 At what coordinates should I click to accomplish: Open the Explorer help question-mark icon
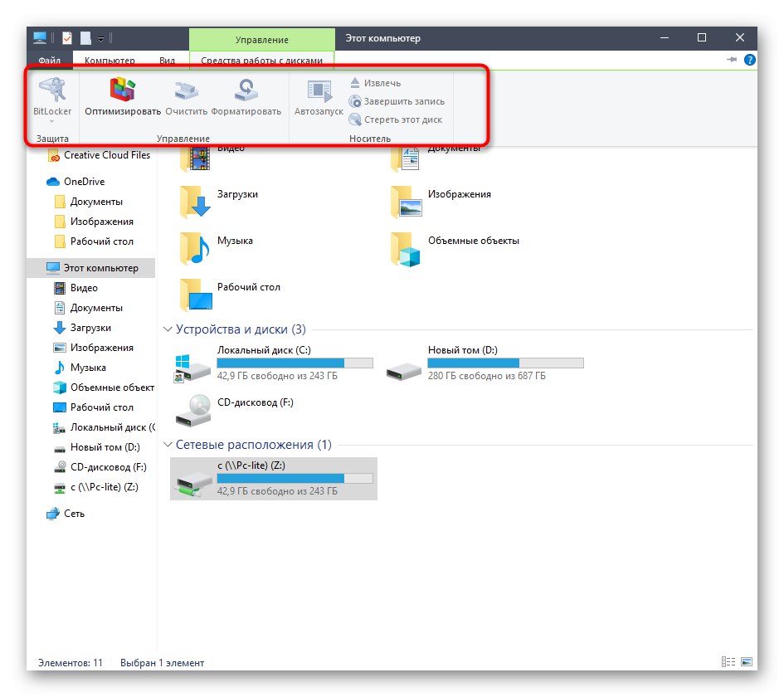click(749, 60)
